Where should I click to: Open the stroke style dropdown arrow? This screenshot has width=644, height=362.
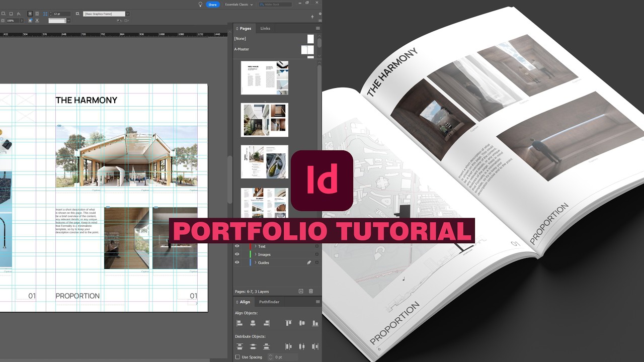tap(68, 21)
